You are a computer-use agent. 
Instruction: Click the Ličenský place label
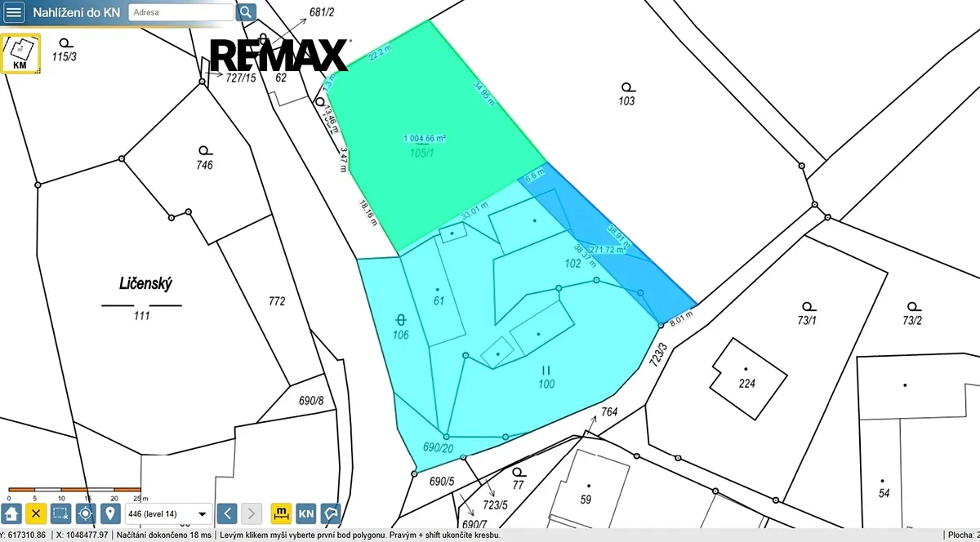click(x=145, y=284)
